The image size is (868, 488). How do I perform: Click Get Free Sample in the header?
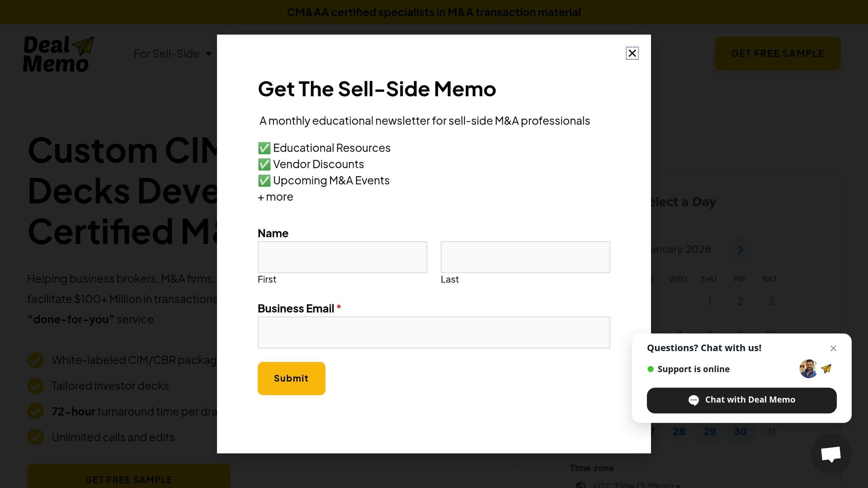777,54
